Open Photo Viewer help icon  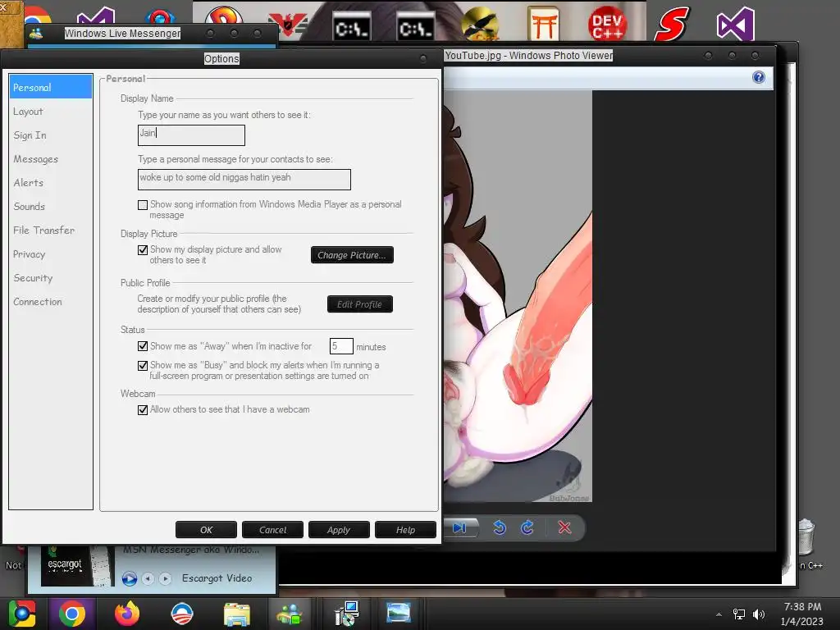coord(759,78)
